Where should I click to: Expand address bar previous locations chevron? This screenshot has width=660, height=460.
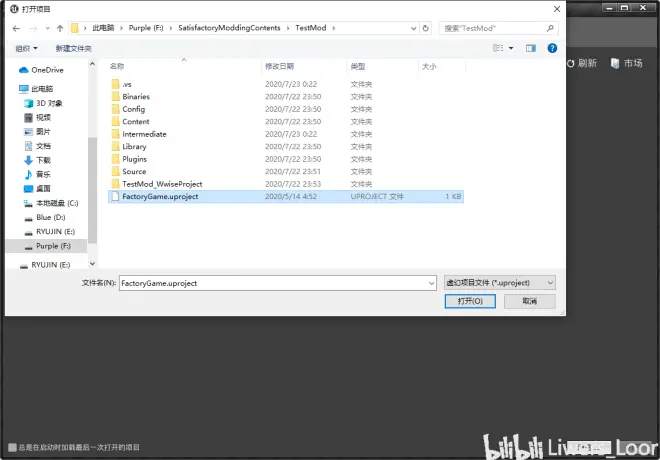(x=413, y=28)
